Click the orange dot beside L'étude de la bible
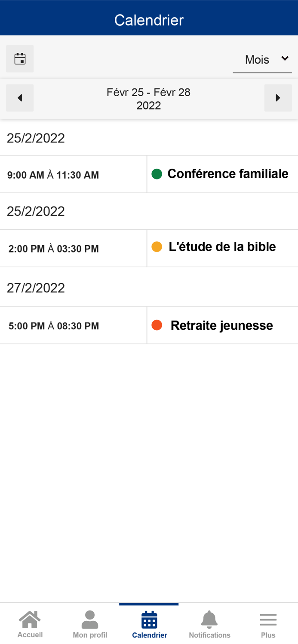This screenshot has width=298, height=644. pos(156,247)
